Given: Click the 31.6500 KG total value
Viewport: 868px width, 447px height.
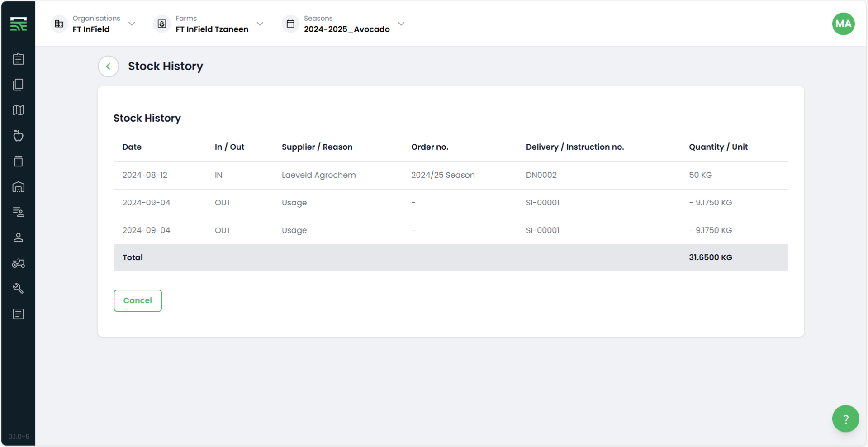Looking at the screenshot, I should pyautogui.click(x=711, y=257).
